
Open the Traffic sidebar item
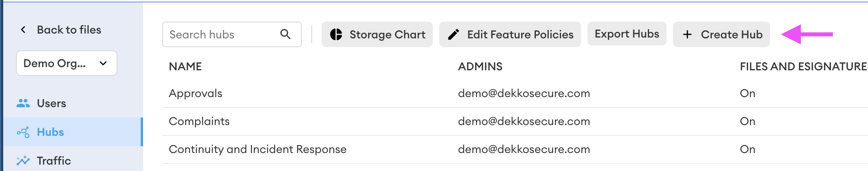coord(73,161)
